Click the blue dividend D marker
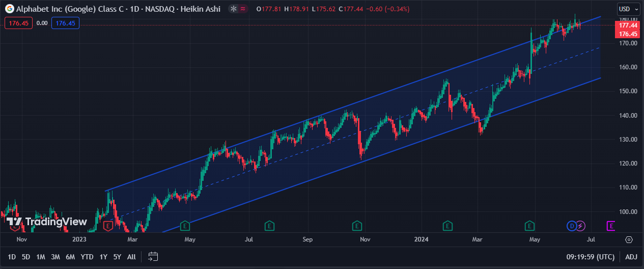Screen dimensions: 644x269 (572, 225)
